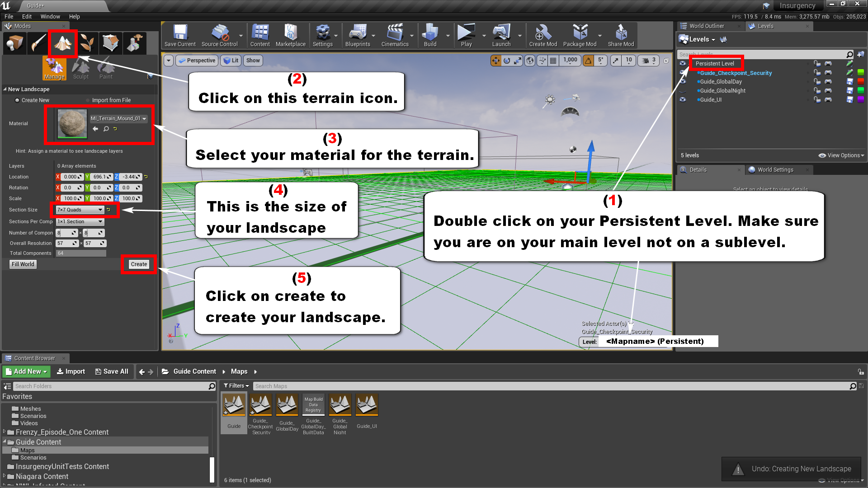The image size is (868, 488).
Task: Click the Fill World button
Action: [23, 264]
